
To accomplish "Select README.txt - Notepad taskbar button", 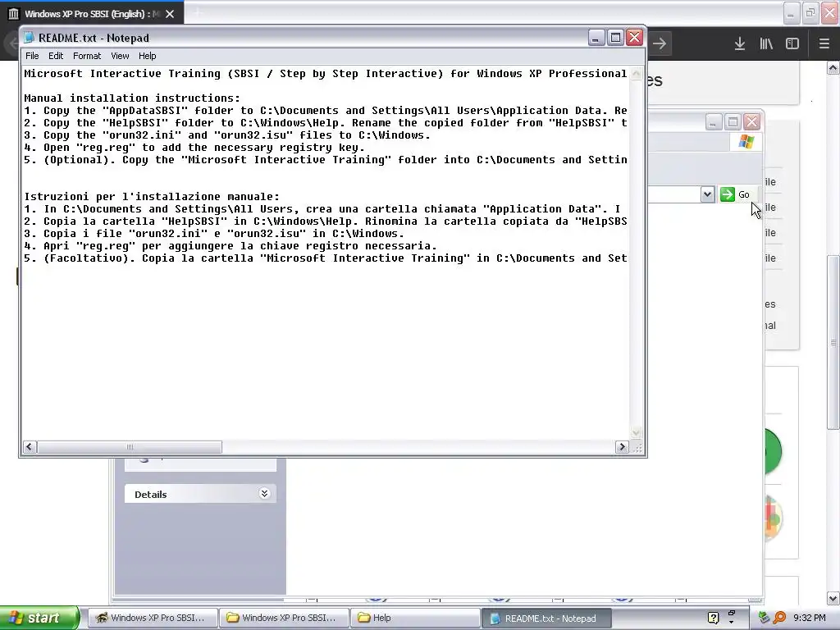I will click(x=546, y=619).
